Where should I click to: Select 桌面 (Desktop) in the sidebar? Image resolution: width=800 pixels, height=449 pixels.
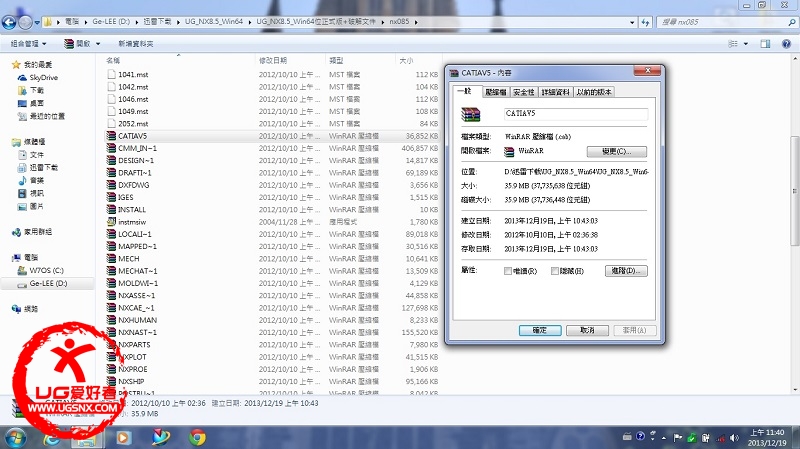[x=36, y=103]
